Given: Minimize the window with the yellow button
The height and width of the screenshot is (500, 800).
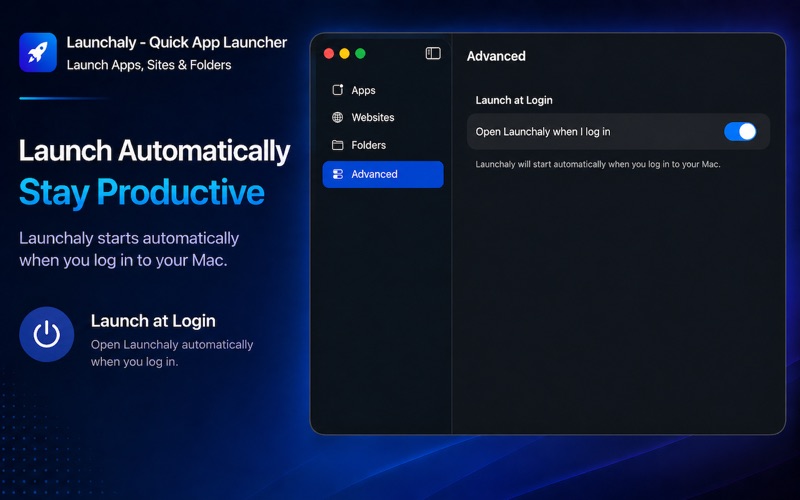Looking at the screenshot, I should [x=344, y=54].
